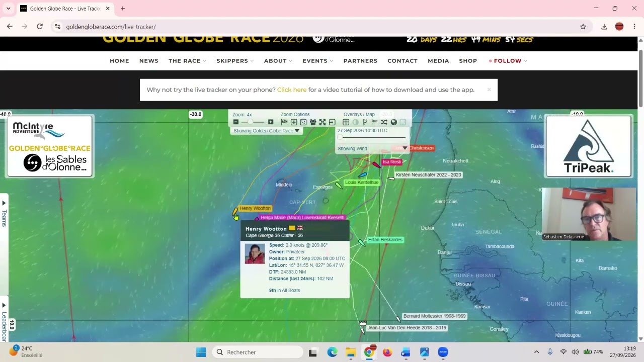Move the time playback slider handle
Screen dimensions: 644x362
pos(340,137)
